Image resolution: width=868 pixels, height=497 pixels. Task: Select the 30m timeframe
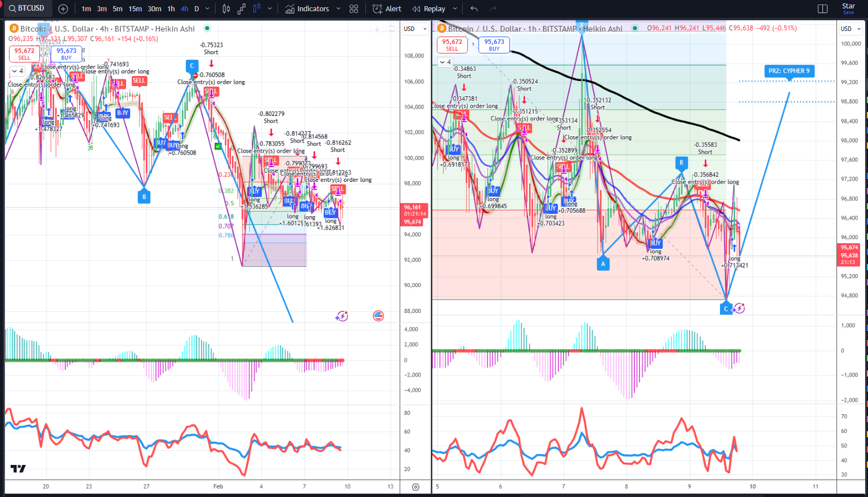[154, 8]
